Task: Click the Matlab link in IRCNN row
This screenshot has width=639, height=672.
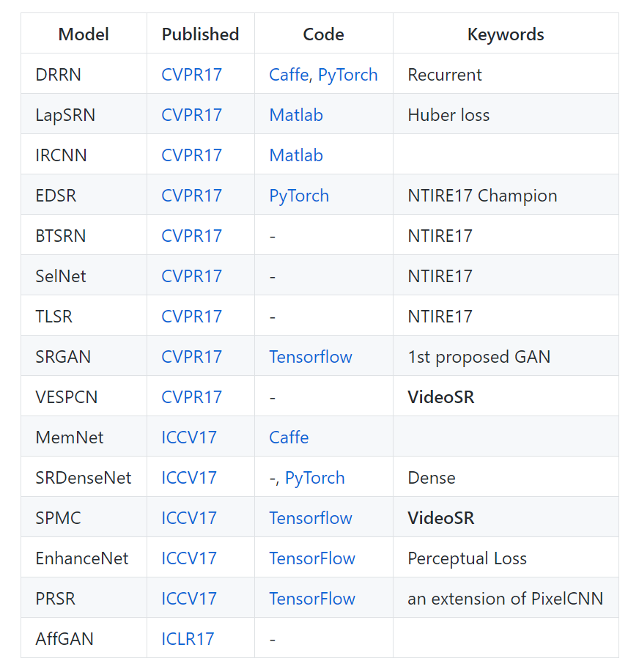Action: click(x=295, y=155)
